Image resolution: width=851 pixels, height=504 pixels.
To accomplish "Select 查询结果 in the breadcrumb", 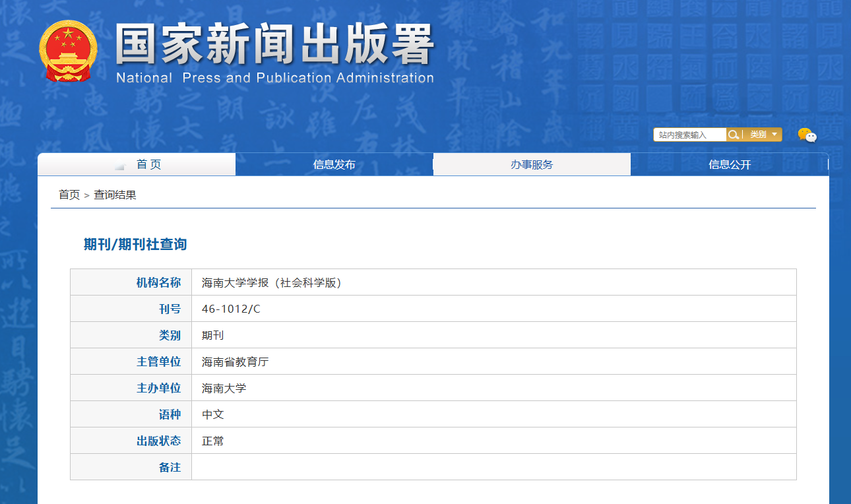I will click(x=115, y=195).
